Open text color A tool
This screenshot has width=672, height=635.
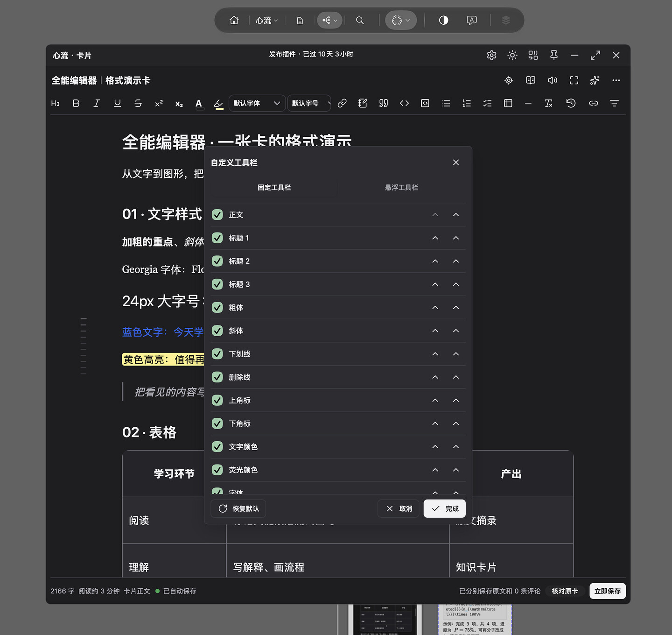pyautogui.click(x=199, y=103)
